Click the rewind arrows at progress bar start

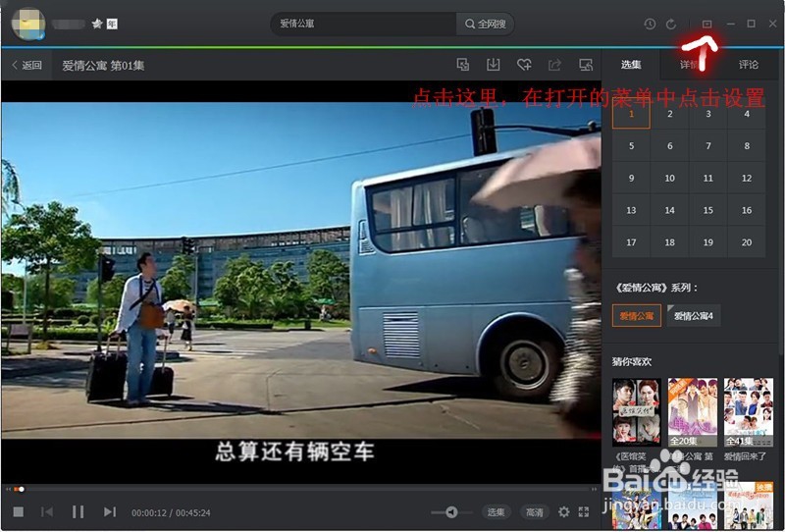coord(8,489)
